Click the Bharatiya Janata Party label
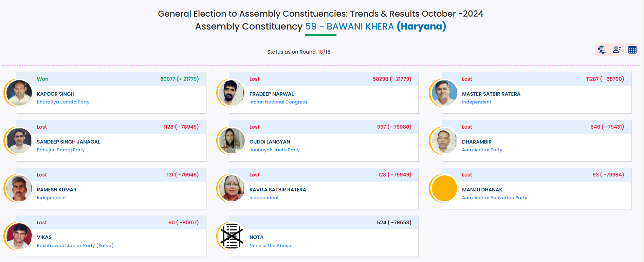 click(63, 102)
